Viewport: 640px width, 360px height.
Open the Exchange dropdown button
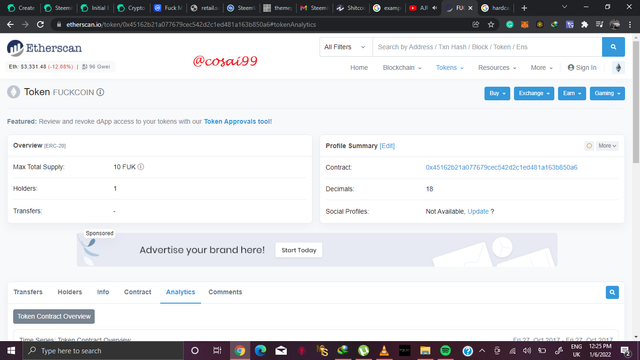pos(534,93)
